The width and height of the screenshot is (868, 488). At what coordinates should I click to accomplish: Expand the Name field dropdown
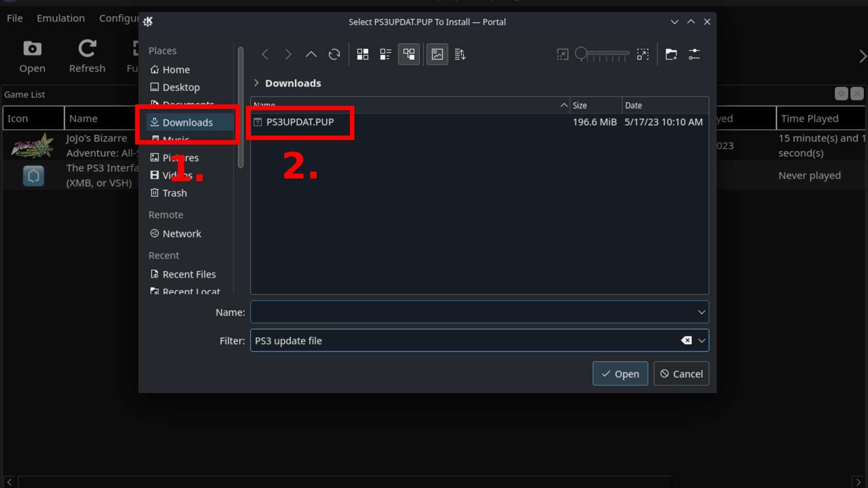tap(701, 312)
